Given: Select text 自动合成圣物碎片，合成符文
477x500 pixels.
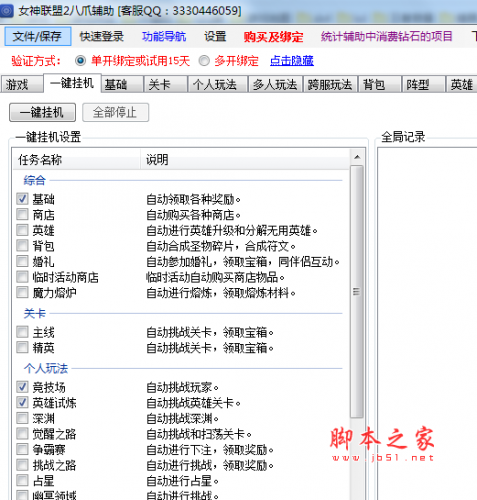Looking at the screenshot, I should [221, 246].
